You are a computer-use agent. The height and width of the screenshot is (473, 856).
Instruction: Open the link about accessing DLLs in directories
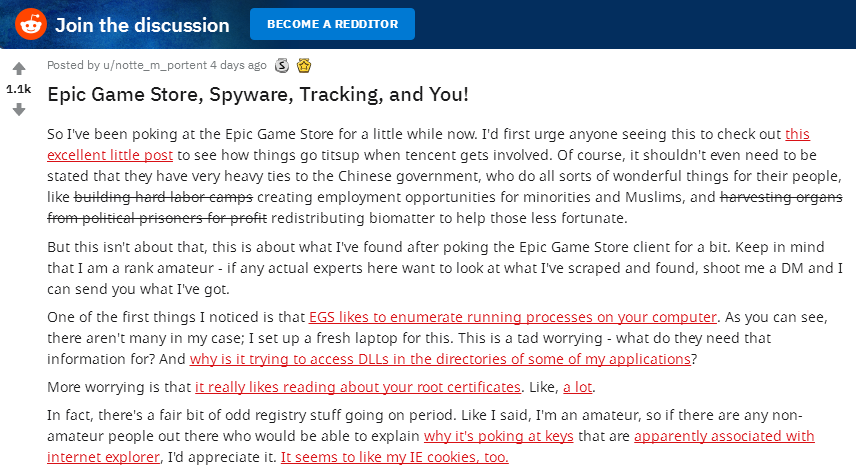pos(440,359)
